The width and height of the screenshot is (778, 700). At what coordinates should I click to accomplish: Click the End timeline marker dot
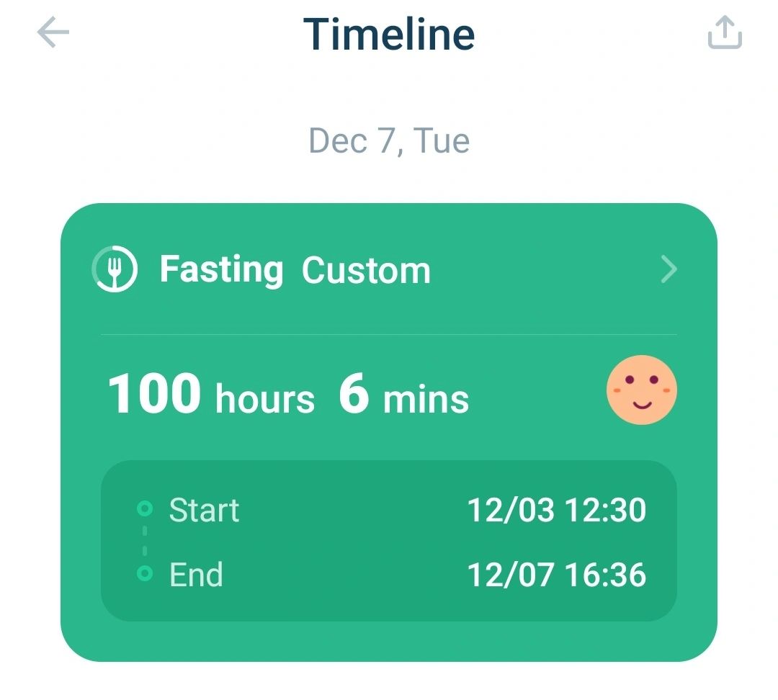click(145, 573)
